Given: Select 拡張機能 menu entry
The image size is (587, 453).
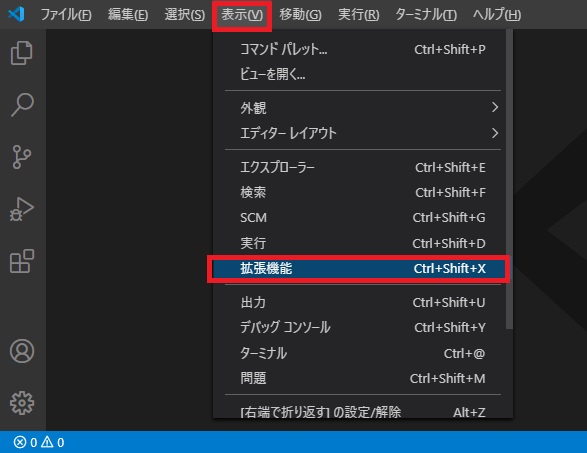Looking at the screenshot, I should pos(359,269).
